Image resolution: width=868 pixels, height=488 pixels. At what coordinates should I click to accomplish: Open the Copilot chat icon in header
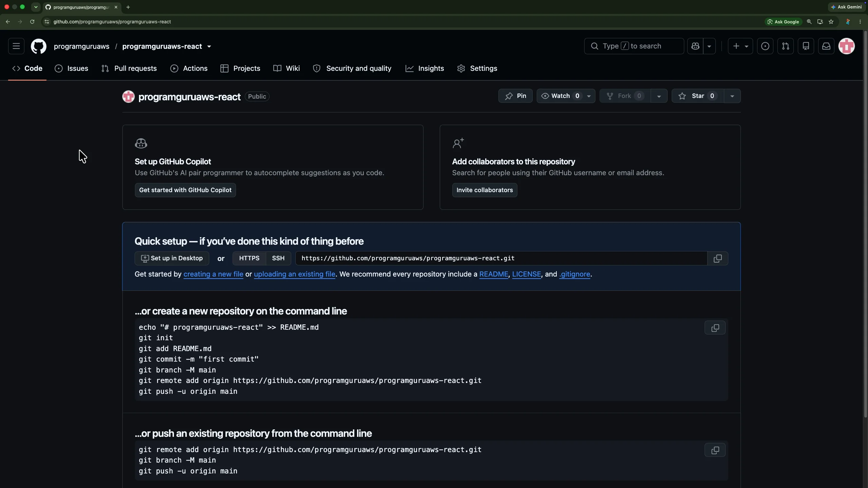tap(695, 46)
